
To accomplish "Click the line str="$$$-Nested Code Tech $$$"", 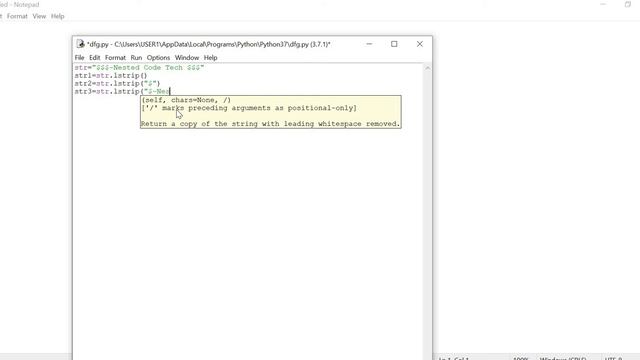I will click(x=139, y=68).
